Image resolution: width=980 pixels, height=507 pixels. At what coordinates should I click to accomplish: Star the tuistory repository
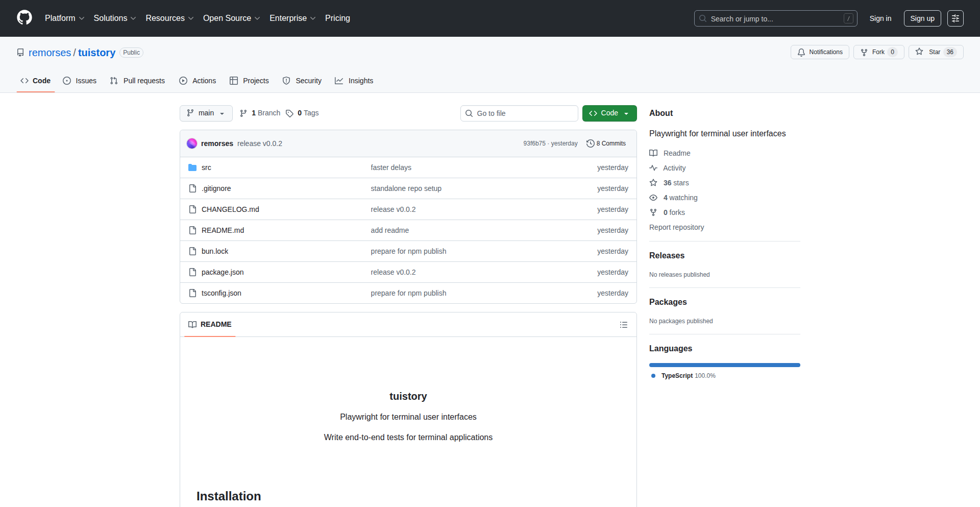936,52
